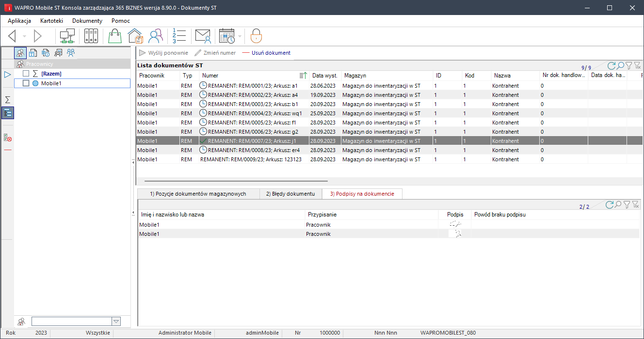The image size is (644, 339).
Task: Select the group of three people icon
Action: click(x=71, y=53)
